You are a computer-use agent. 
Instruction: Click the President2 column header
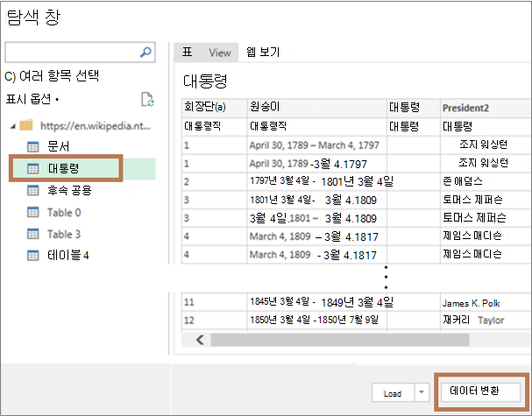point(486,108)
